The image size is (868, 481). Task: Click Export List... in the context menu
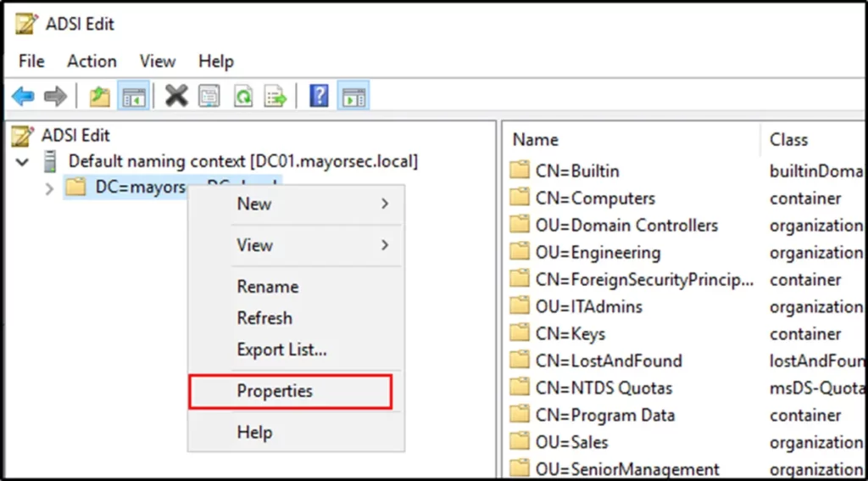[x=281, y=350]
